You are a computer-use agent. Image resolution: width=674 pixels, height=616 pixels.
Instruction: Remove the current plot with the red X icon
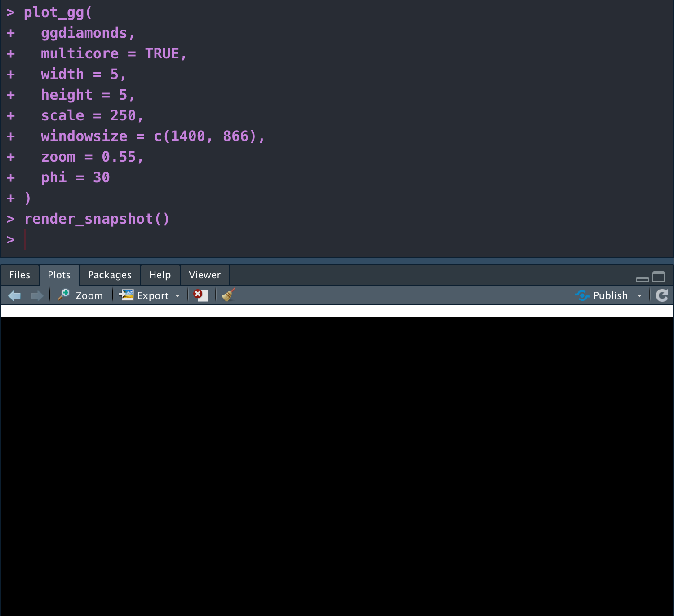pos(200,295)
